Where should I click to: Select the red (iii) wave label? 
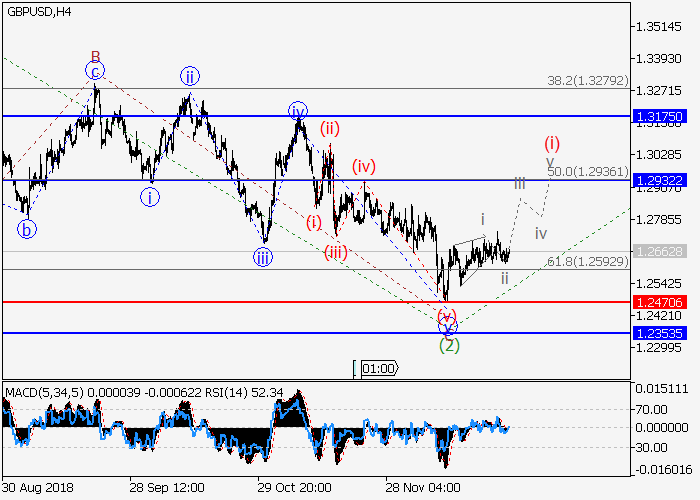coord(336,253)
